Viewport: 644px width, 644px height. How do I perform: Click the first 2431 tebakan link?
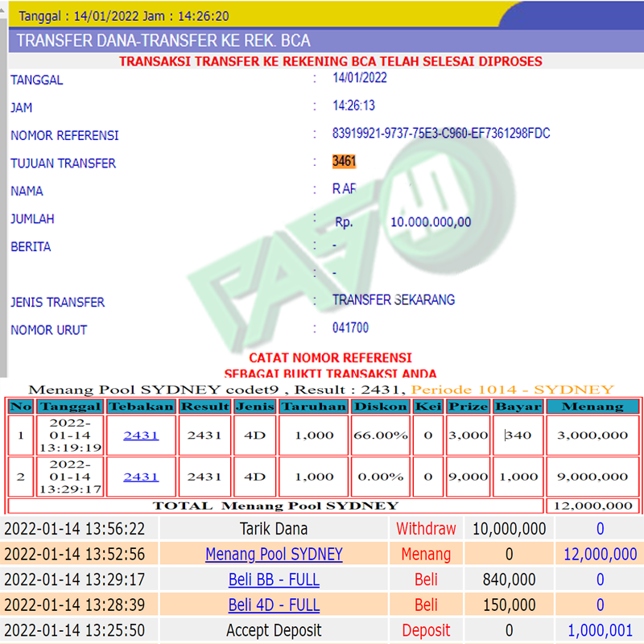tap(141, 436)
